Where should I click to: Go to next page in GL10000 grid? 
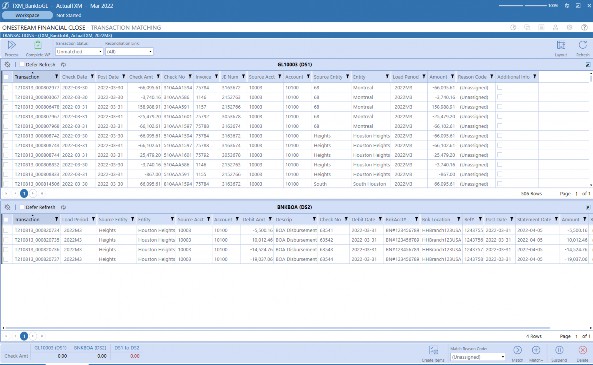point(33,193)
